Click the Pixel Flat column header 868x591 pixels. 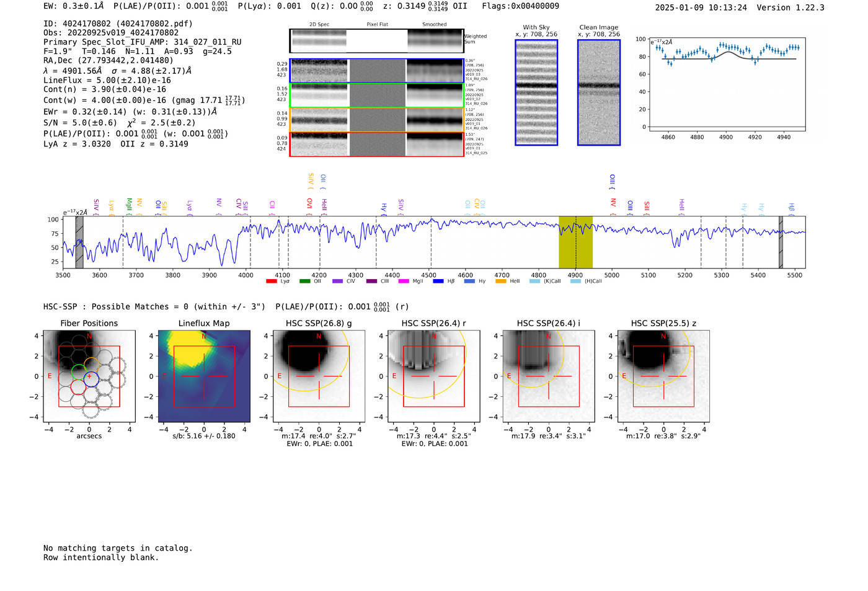[x=378, y=25]
